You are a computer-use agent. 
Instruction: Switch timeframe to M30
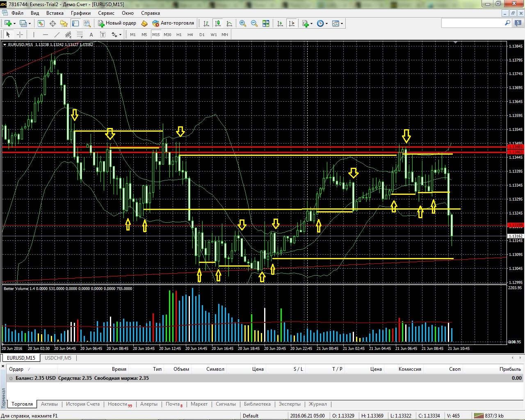(167, 35)
